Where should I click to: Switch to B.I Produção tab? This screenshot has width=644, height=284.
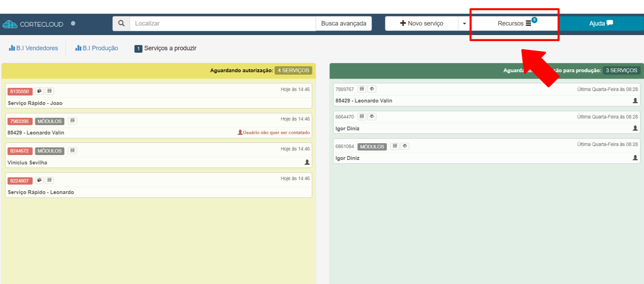click(97, 48)
